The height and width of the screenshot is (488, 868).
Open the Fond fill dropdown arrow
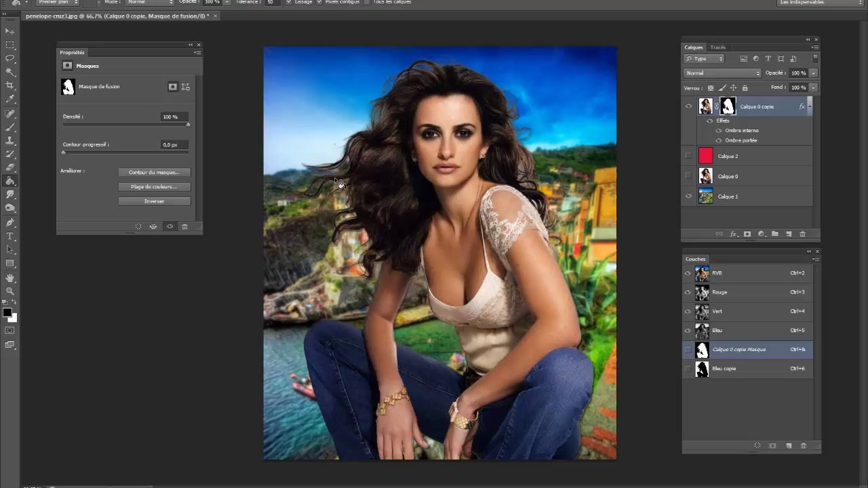click(813, 87)
